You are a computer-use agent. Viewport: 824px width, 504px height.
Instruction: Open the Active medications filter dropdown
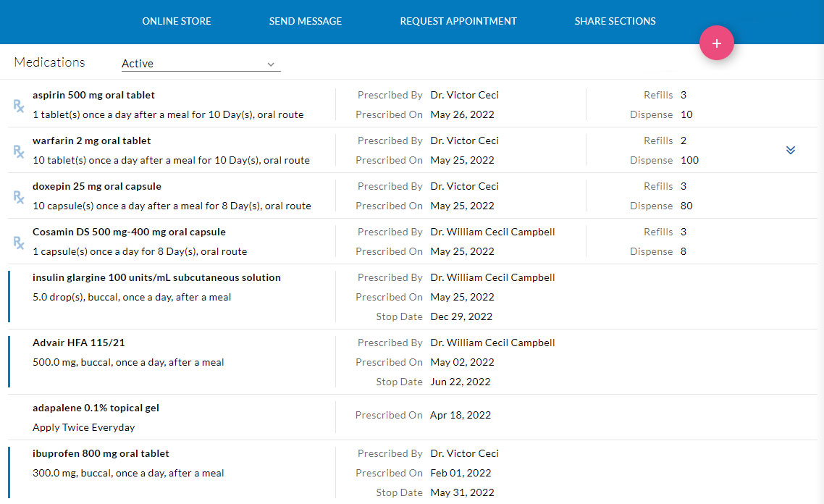pyautogui.click(x=200, y=64)
